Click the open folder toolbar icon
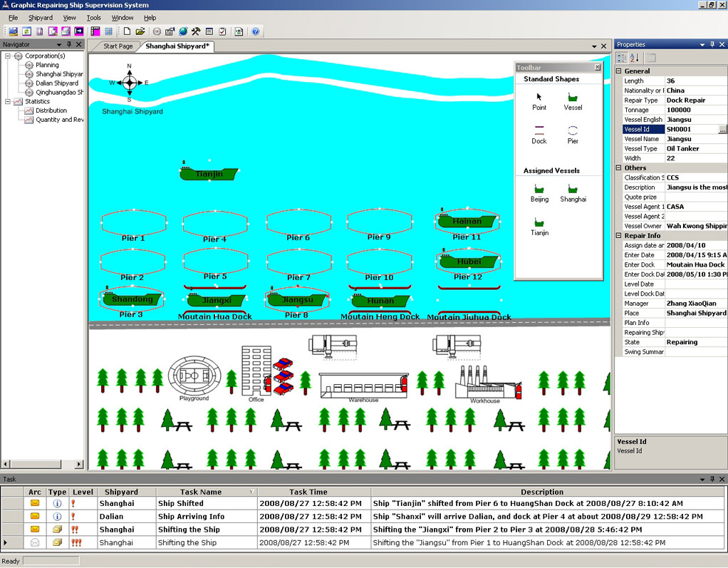728x568 pixels. [140, 31]
